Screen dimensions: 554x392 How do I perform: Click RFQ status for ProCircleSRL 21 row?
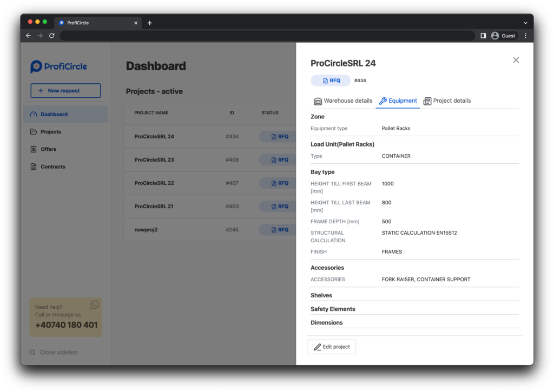[278, 207]
